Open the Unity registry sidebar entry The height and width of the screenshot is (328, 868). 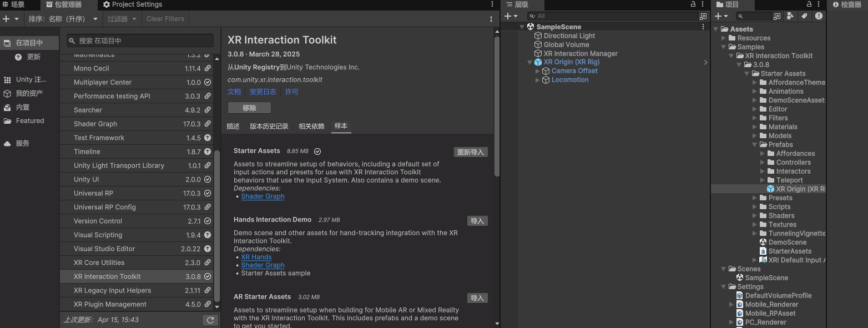29,79
